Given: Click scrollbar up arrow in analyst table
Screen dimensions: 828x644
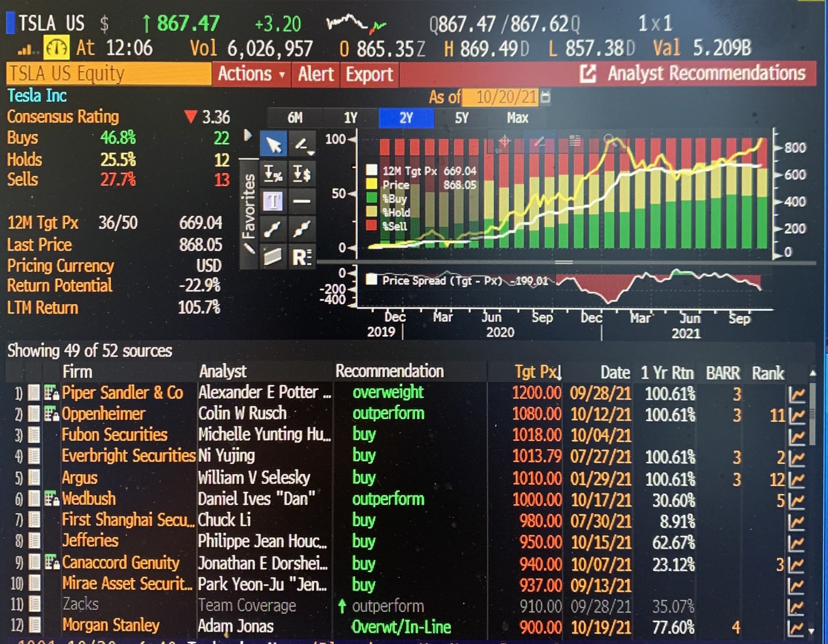Looking at the screenshot, I should pyautogui.click(x=813, y=373).
